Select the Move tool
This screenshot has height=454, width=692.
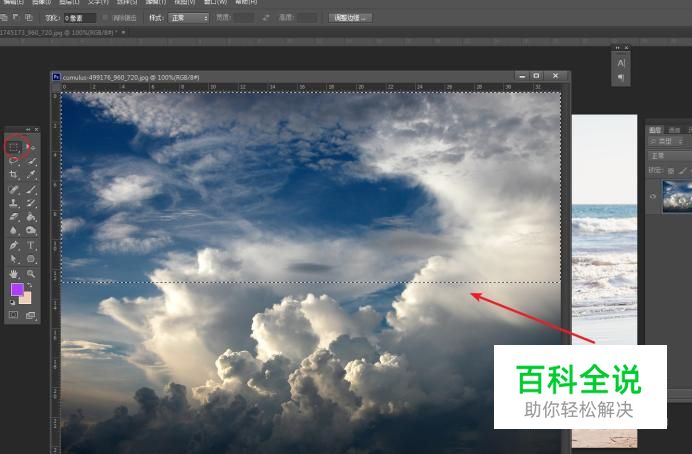[32, 147]
